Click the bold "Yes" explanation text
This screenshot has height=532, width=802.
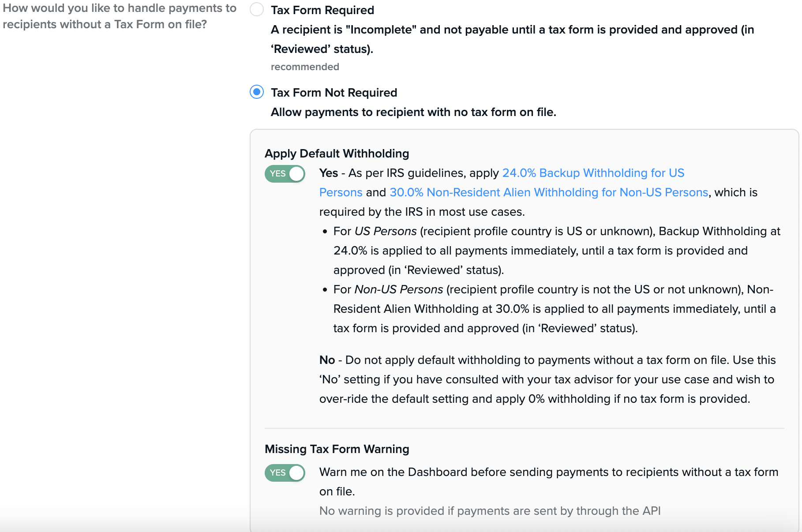[x=329, y=173]
